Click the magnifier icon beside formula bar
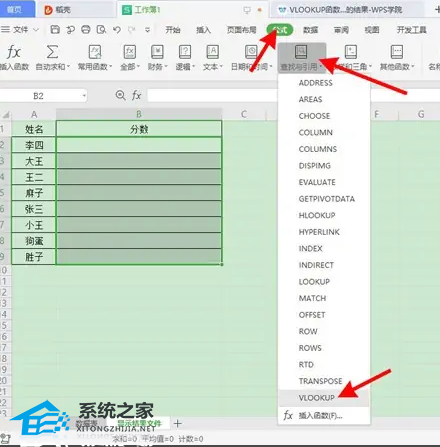 (x=120, y=96)
